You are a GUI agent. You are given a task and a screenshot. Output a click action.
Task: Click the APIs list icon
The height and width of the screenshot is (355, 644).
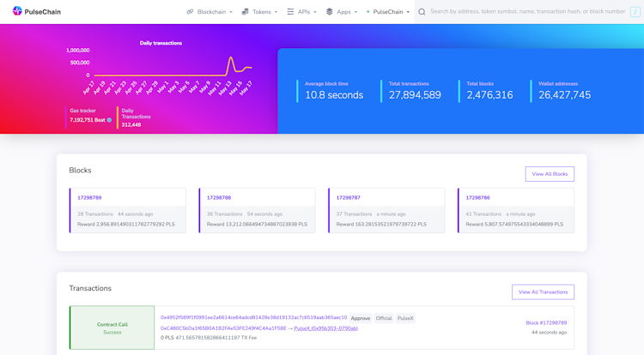(x=290, y=12)
